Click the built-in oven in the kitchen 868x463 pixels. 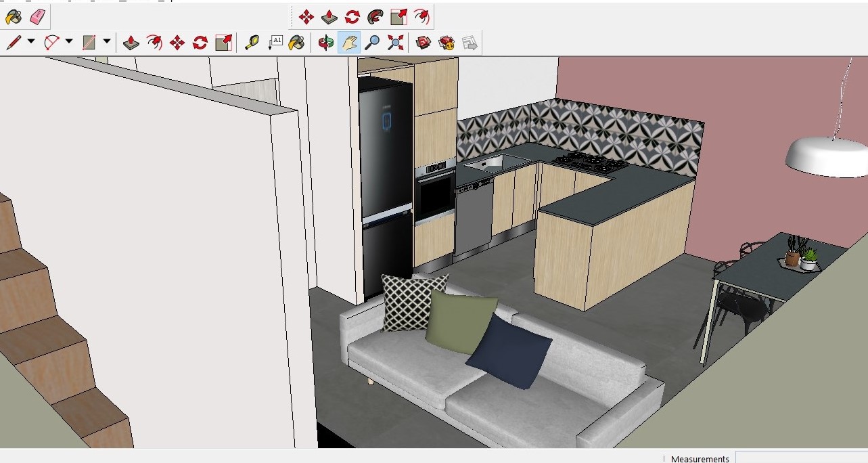click(x=434, y=193)
